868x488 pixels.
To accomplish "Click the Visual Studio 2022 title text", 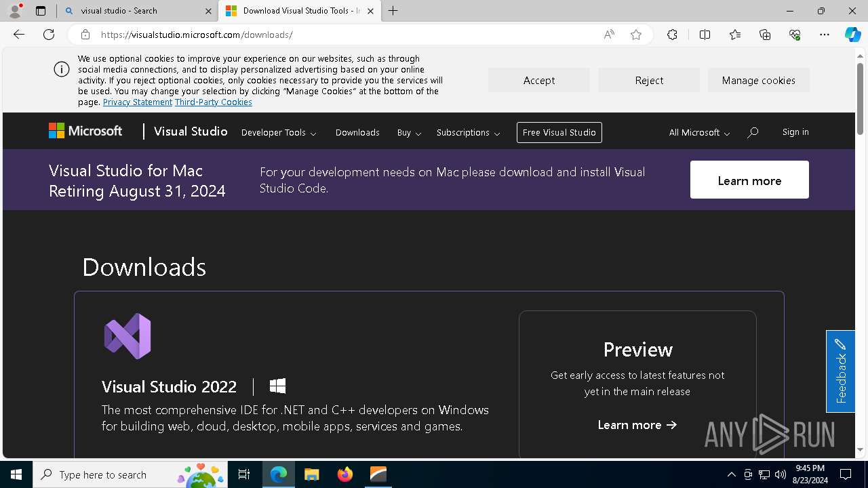I will point(169,386).
